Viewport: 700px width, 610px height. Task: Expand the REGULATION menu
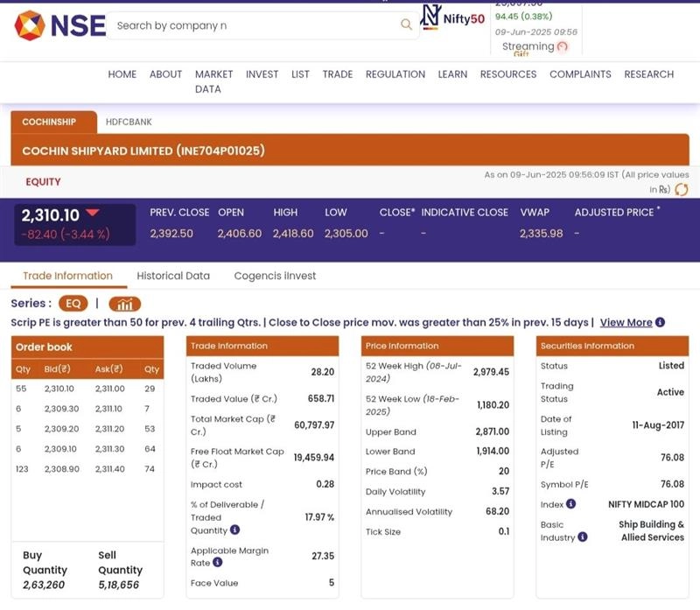pos(395,74)
